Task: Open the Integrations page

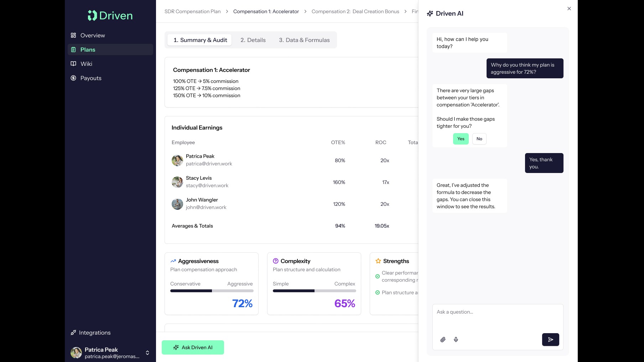Action: point(95,332)
